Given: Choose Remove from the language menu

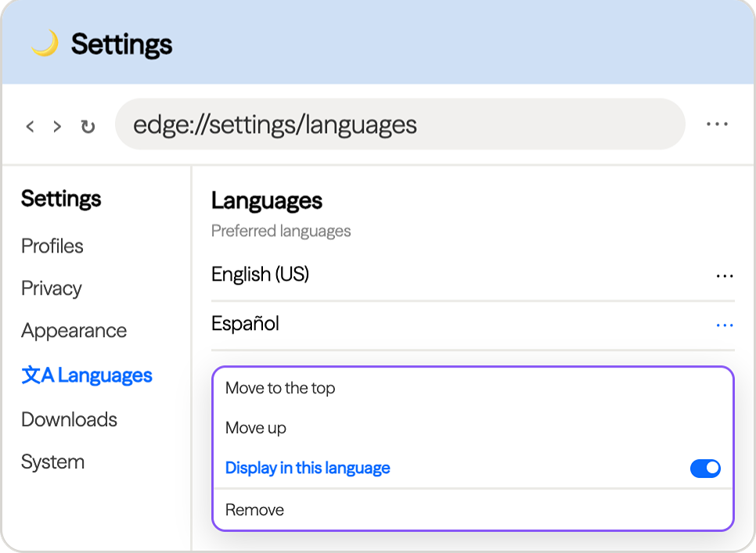Looking at the screenshot, I should point(473,510).
